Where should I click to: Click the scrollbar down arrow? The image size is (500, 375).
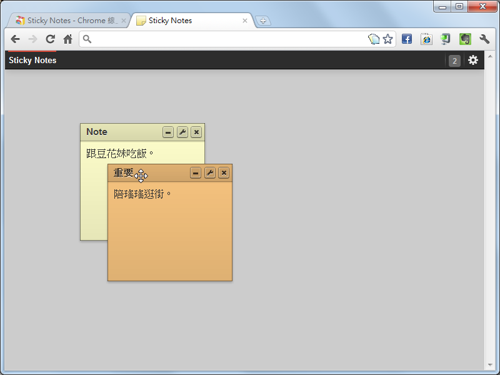pyautogui.click(x=490, y=365)
